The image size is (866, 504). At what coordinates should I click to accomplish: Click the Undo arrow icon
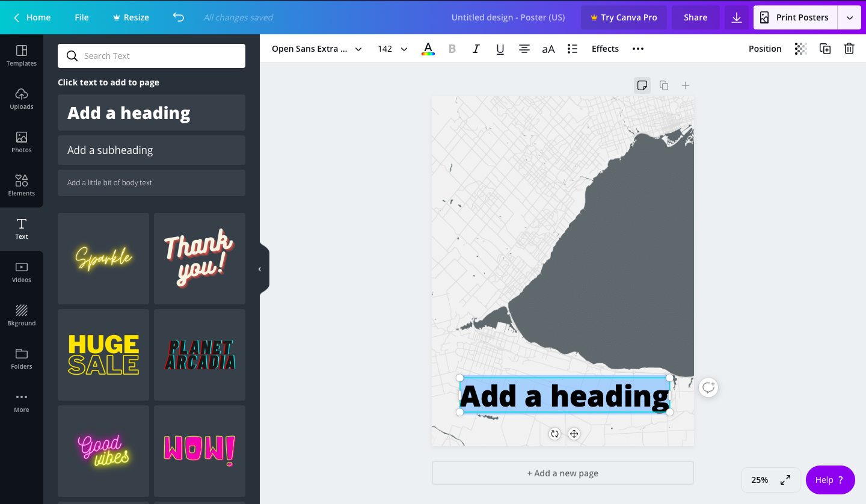pos(178,17)
